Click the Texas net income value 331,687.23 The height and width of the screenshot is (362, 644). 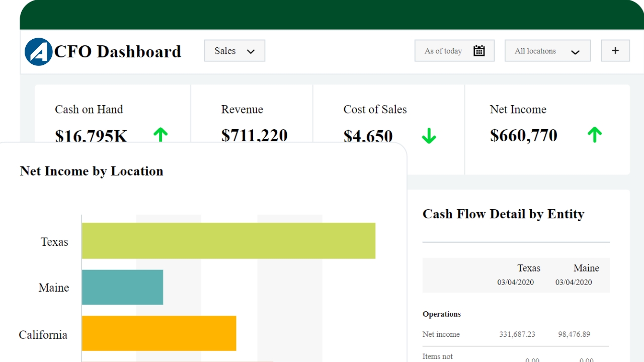[x=517, y=334]
